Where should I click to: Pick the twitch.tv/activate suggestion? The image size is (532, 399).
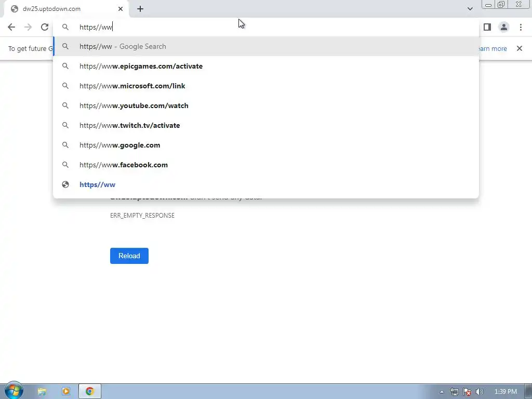(266, 125)
